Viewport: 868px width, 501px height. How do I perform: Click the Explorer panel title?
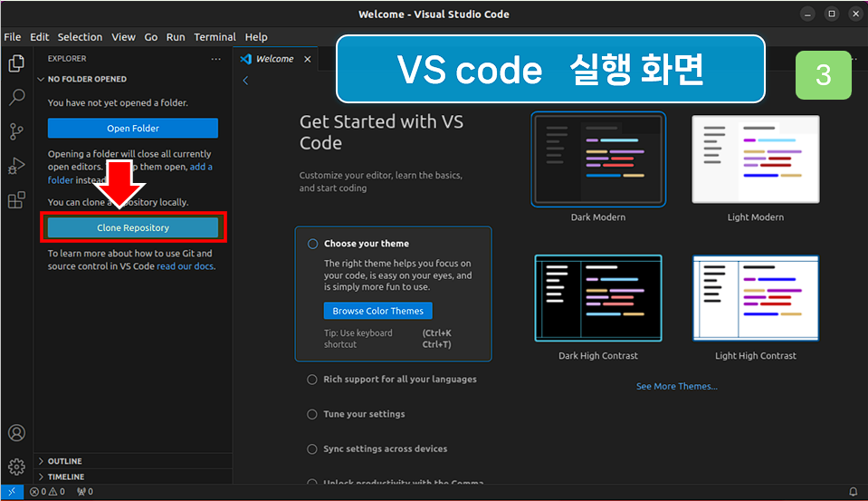pyautogui.click(x=67, y=59)
